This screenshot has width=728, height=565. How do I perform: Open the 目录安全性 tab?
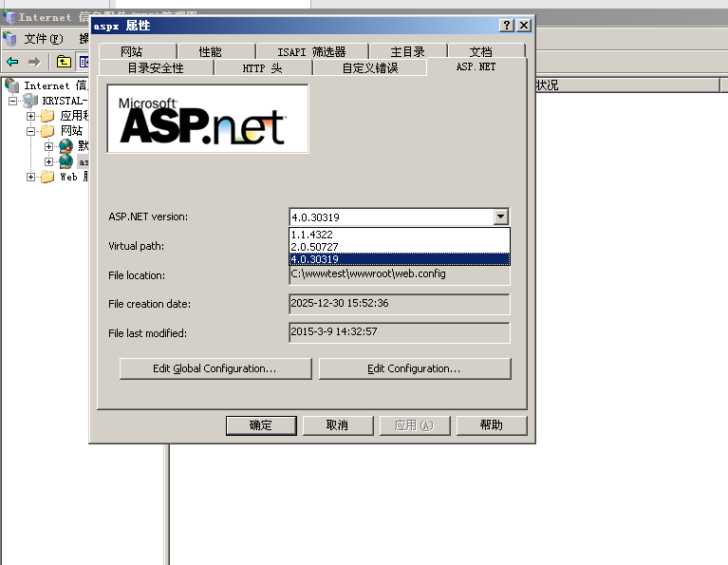(156, 67)
